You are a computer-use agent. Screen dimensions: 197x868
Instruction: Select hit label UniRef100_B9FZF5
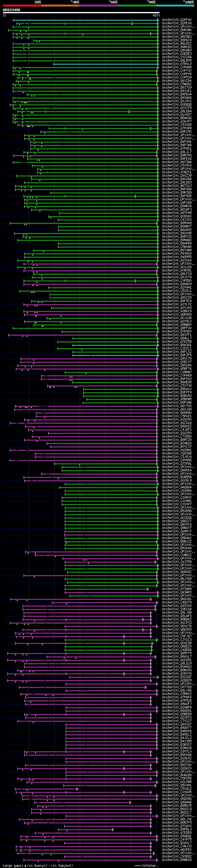(x=177, y=355)
